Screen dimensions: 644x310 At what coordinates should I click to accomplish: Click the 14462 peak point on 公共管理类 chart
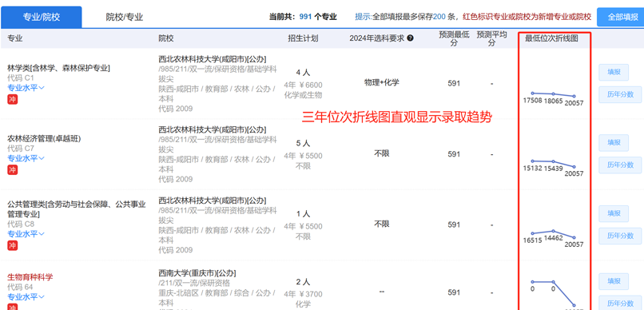(x=553, y=231)
